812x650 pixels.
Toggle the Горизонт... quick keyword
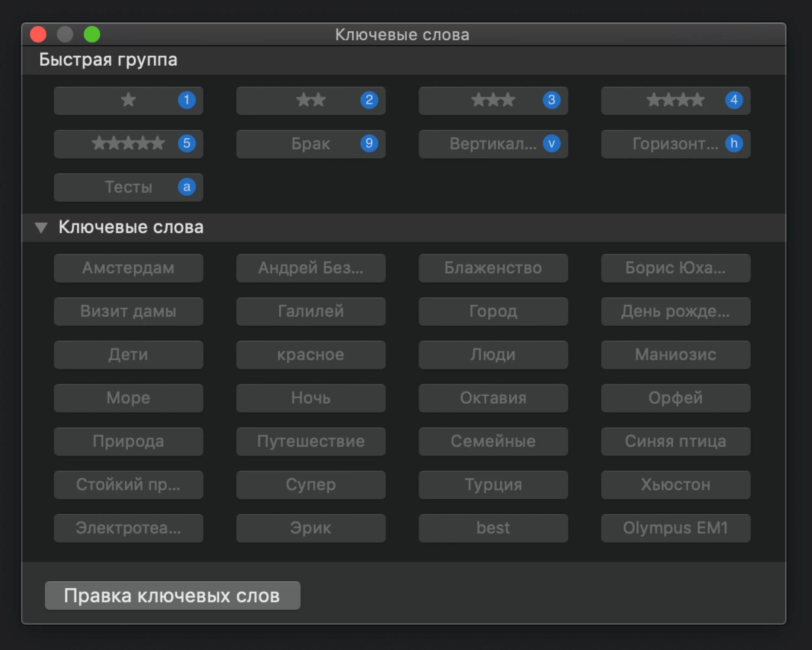(676, 144)
